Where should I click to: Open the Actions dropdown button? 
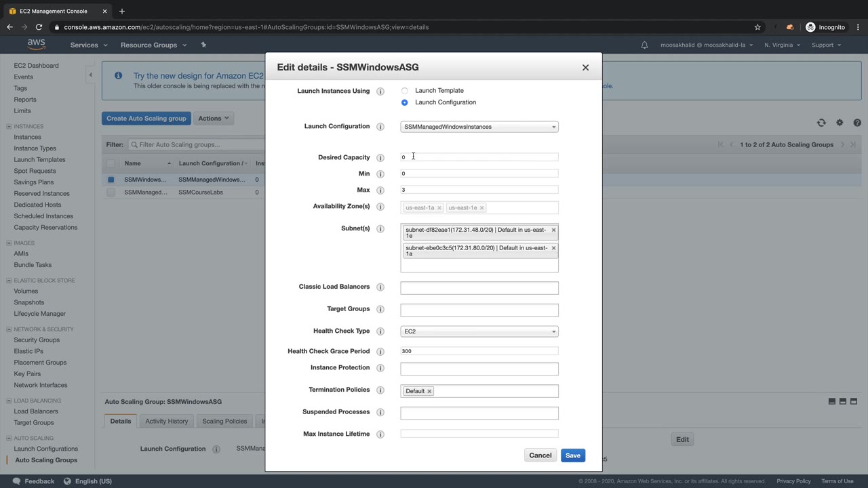(x=214, y=118)
